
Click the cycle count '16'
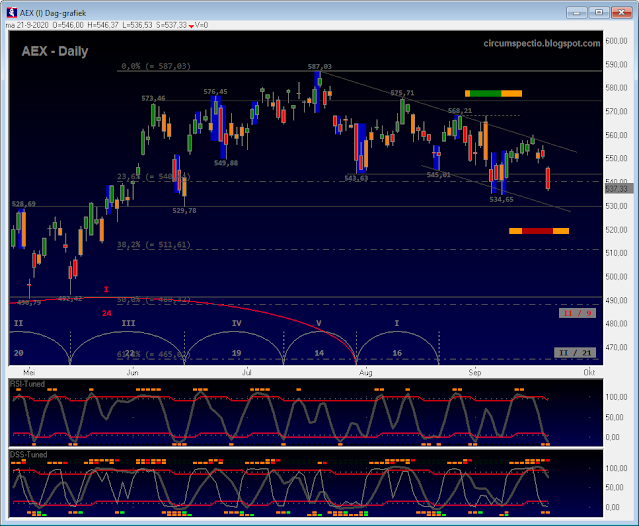[397, 353]
